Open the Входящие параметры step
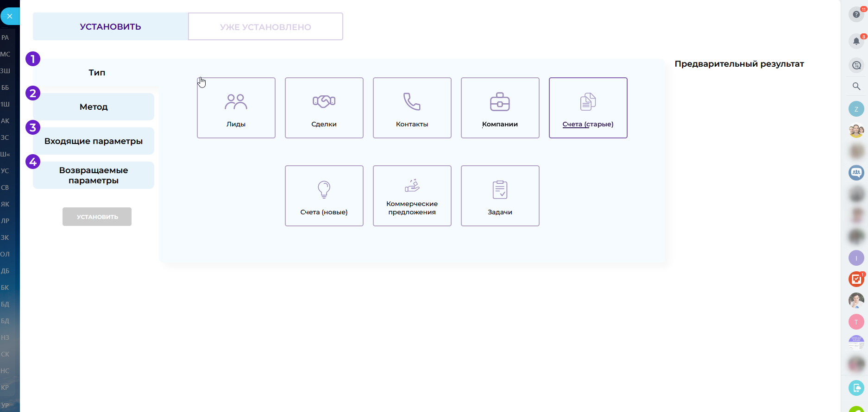Image resolution: width=868 pixels, height=412 pixels. point(94,141)
